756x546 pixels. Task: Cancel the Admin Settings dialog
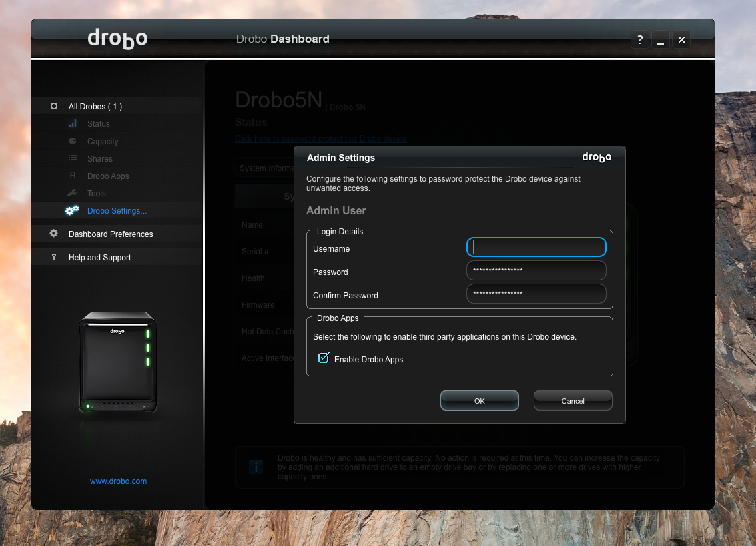tap(573, 401)
